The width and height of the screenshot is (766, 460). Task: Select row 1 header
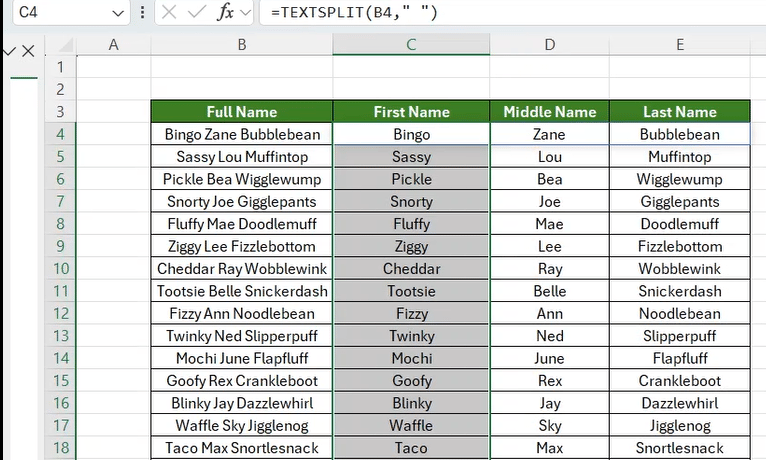pyautogui.click(x=60, y=67)
